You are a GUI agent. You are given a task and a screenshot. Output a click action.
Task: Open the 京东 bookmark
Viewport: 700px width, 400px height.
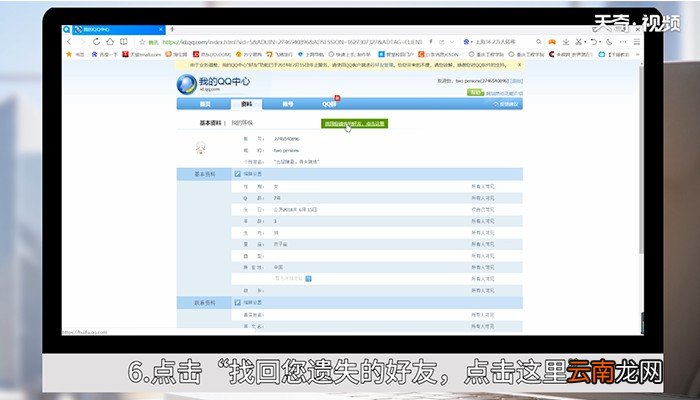212,54
